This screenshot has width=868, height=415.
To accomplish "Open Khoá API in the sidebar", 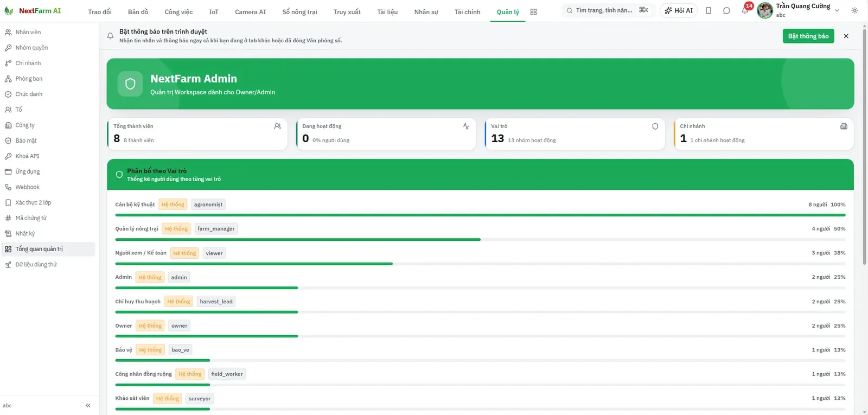I will [48, 156].
